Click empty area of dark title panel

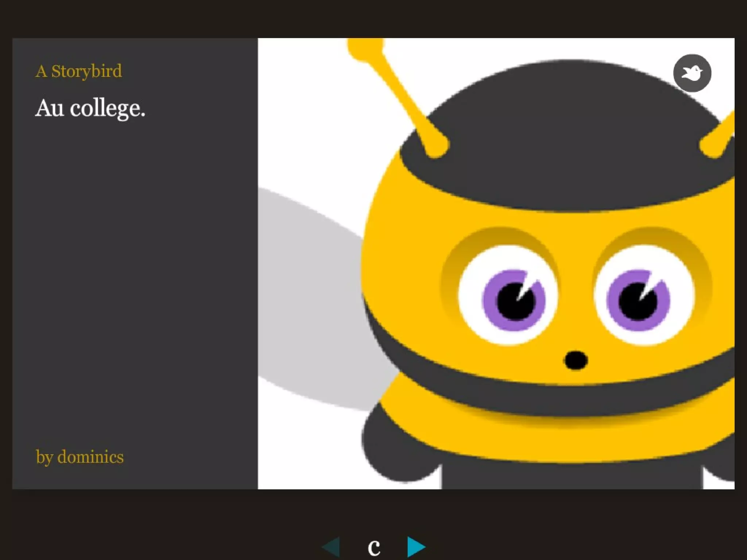(x=135, y=273)
